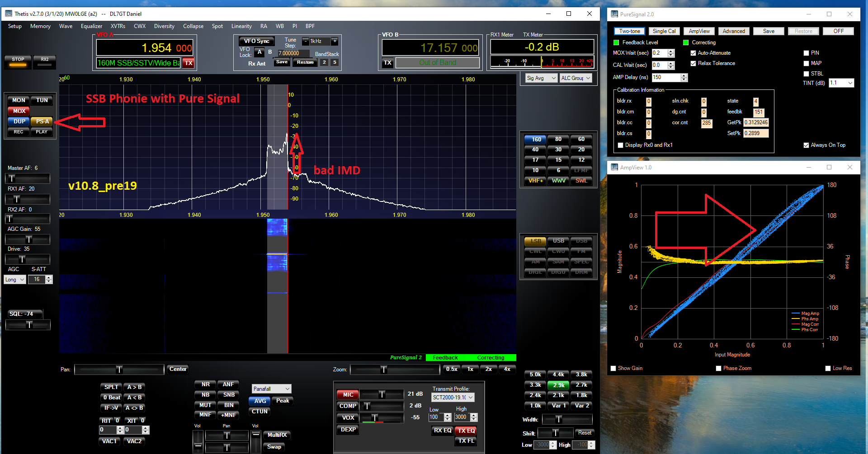Image resolution: width=868 pixels, height=454 pixels.
Task: Click the PLAY playback button
Action: [x=42, y=132]
